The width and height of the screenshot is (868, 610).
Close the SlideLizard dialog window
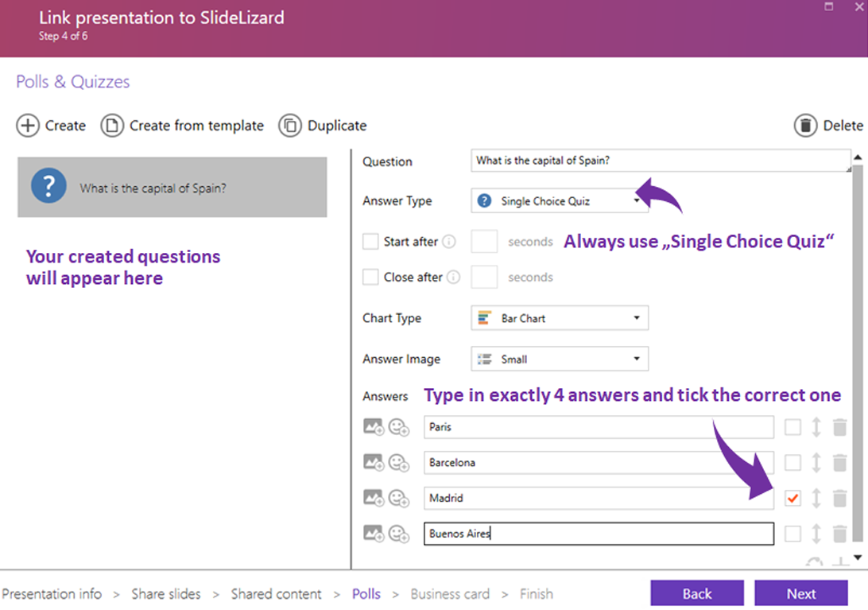(x=860, y=6)
